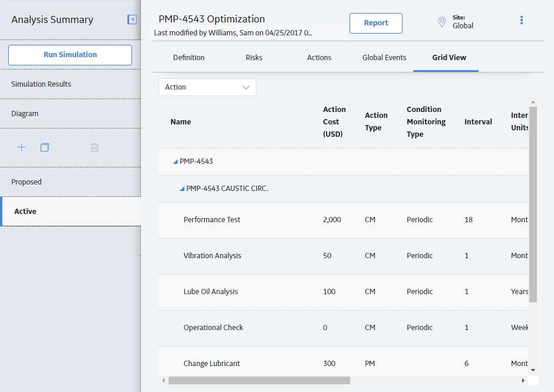Click the Action Cost (USD) column header
This screenshot has height=392, width=554.
(x=334, y=122)
